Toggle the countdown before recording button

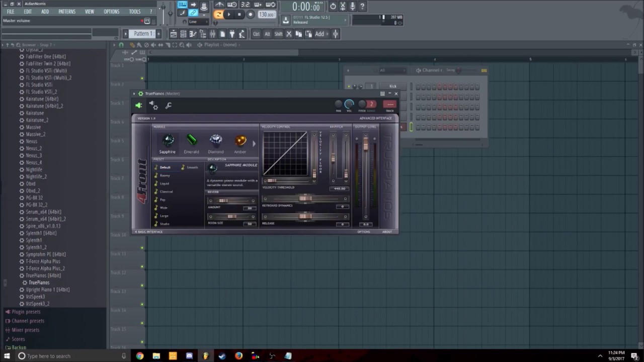245,5
